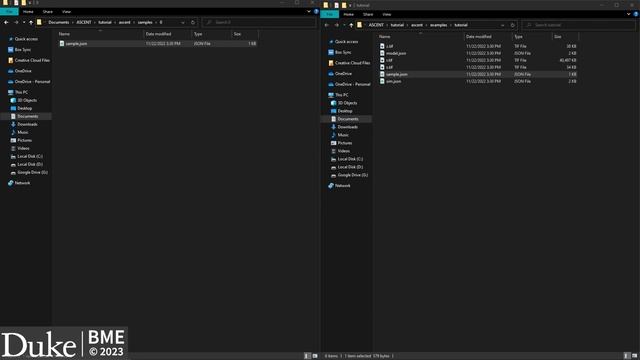Screen dimensions: 640x360
Task: Click forward arrow in right tutorial window
Action: [x=336, y=25]
